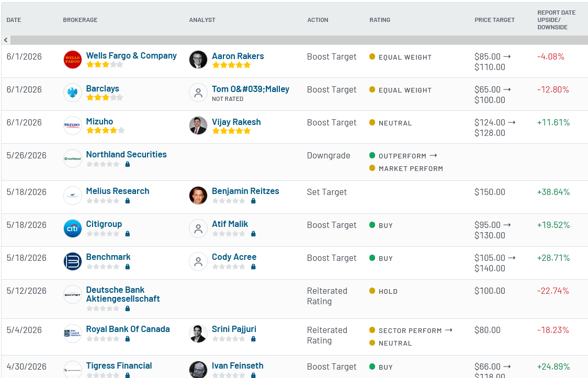Viewport: 588px width, 378px height.
Task: Click the lock icon under Royal Bank Of Canada
Action: [x=128, y=339]
